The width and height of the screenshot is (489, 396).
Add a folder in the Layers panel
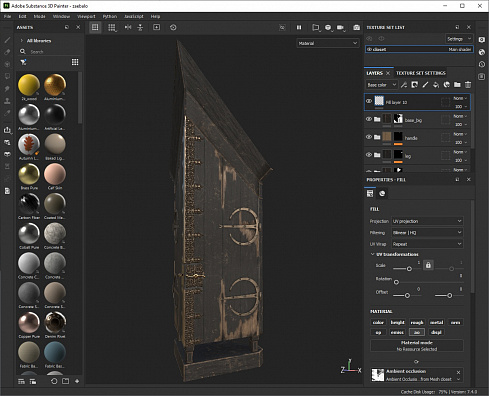pyautogui.click(x=457, y=85)
